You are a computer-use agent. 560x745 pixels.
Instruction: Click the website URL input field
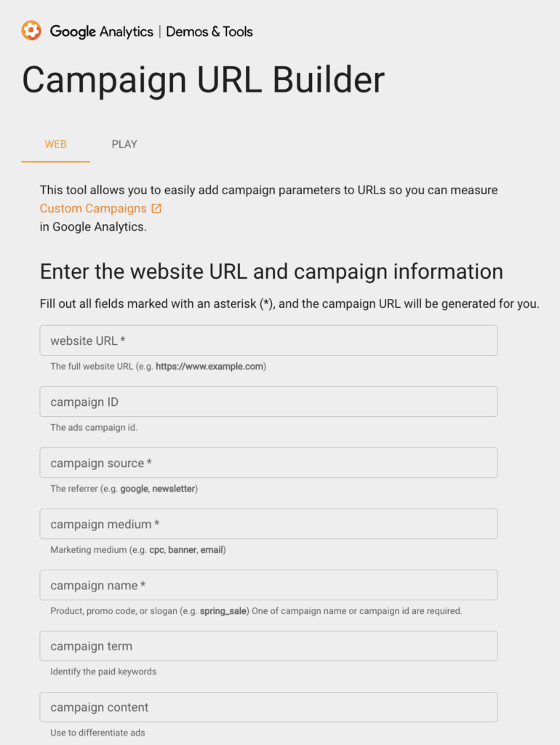pyautogui.click(x=269, y=340)
